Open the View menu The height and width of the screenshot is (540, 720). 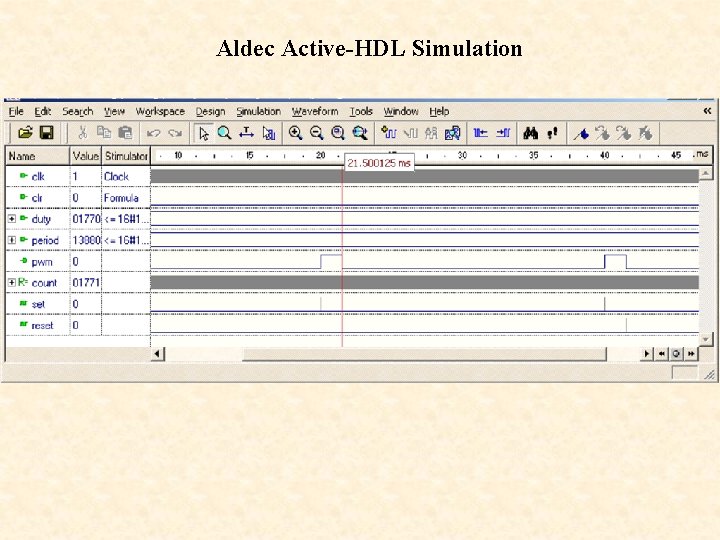114,111
